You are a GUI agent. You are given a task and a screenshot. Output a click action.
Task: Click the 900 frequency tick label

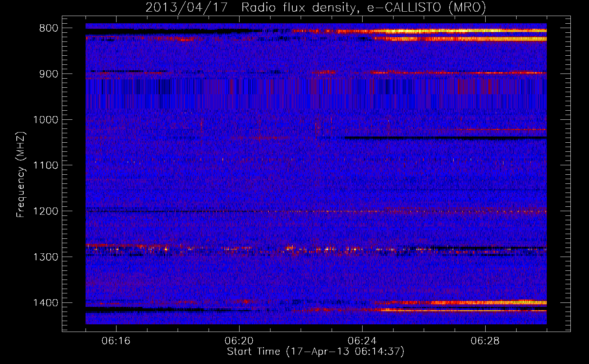[x=49, y=74]
